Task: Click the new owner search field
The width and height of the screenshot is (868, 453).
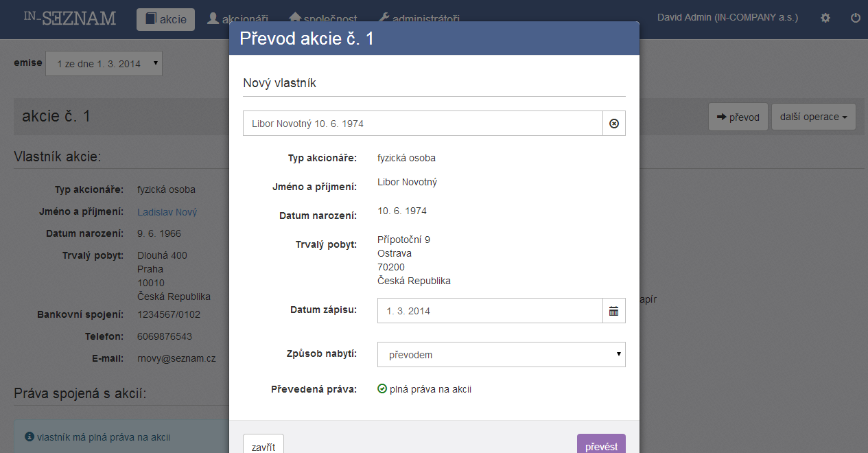Action: (423, 124)
